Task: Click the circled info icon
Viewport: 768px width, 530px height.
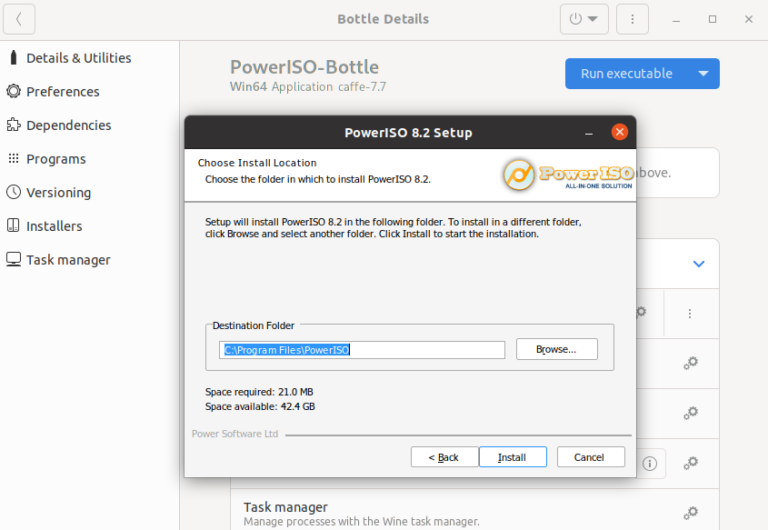Action: coord(650,463)
